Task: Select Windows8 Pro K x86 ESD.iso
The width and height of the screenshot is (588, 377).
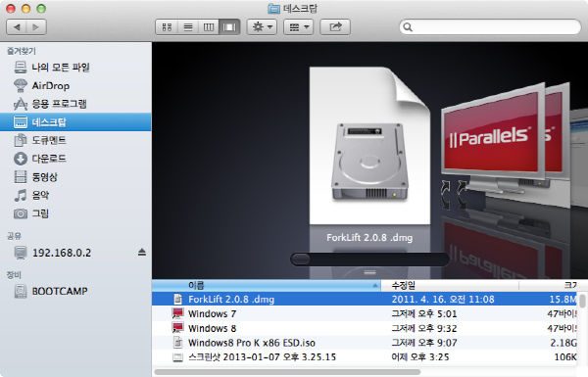Action: (x=365, y=343)
